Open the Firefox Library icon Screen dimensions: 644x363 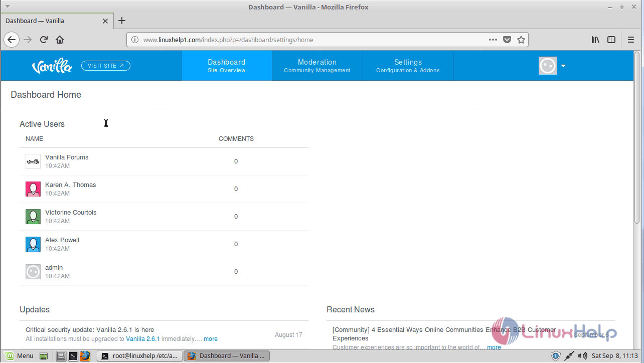tap(595, 40)
